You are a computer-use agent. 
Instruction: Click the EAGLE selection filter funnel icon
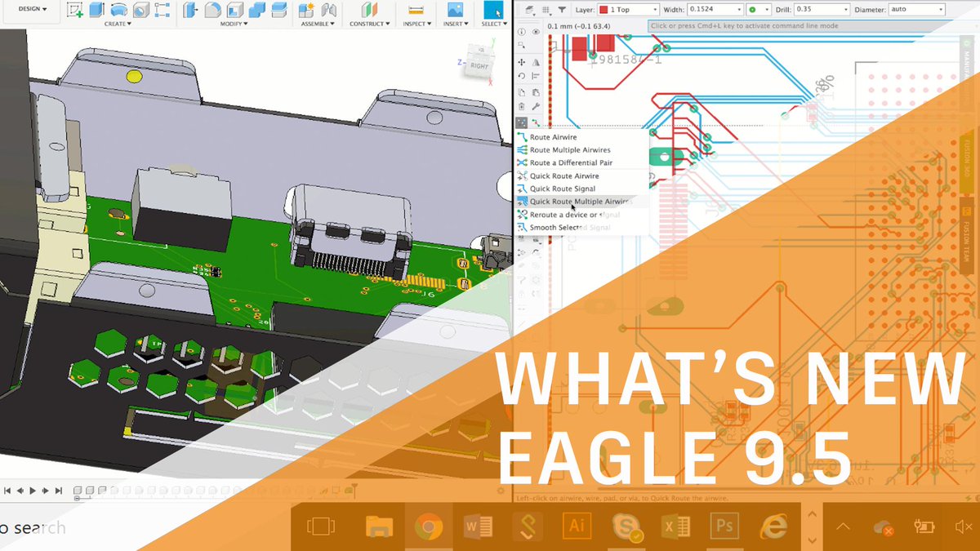click(563, 10)
